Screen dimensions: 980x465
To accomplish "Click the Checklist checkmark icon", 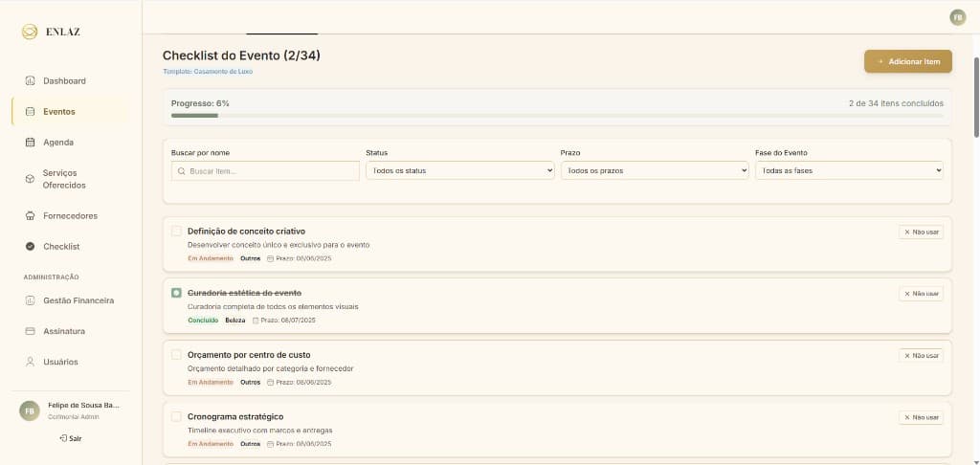I will click(x=30, y=246).
